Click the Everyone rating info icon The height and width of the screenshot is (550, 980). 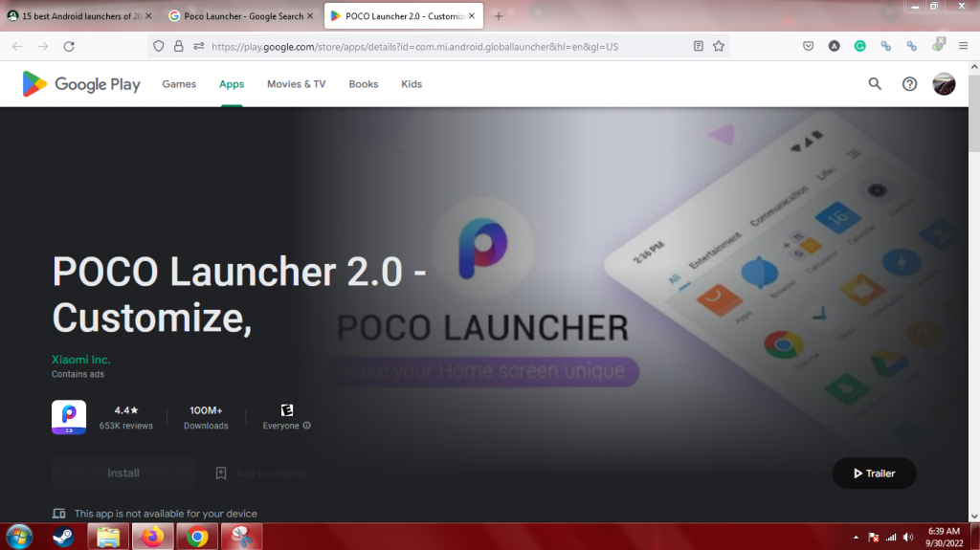(307, 426)
